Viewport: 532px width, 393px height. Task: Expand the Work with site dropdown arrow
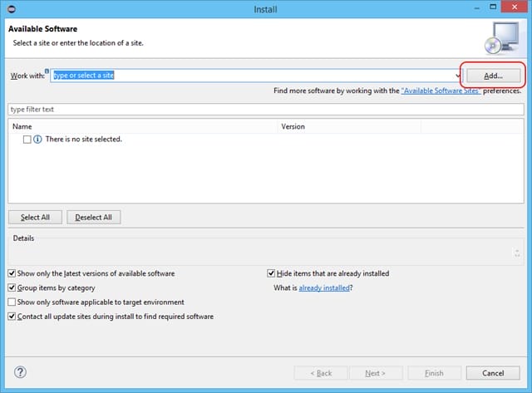click(457, 76)
